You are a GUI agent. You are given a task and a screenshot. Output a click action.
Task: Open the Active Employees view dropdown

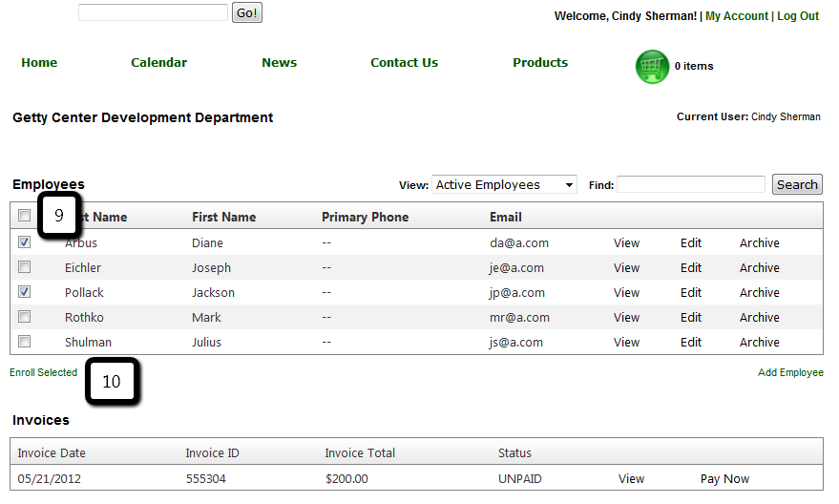(x=504, y=185)
